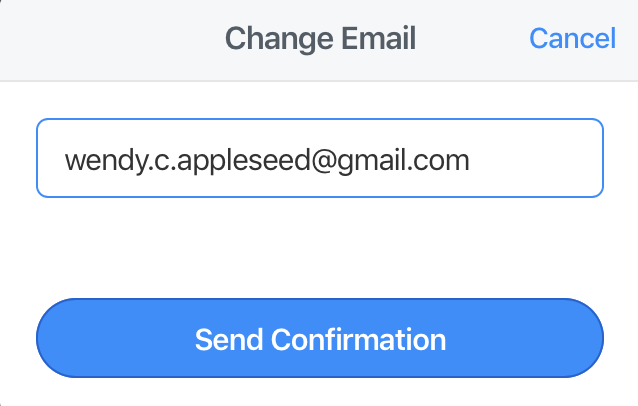Click the word Confirmation on the button
The image size is (638, 406).
click(x=358, y=339)
